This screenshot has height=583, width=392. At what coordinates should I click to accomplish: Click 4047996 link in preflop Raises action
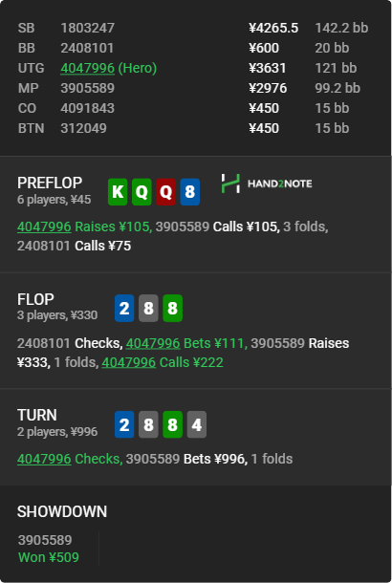coord(44,227)
